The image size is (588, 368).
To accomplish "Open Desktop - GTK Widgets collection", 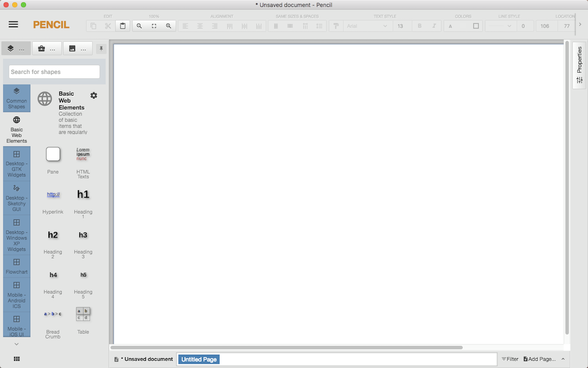I will [17, 164].
